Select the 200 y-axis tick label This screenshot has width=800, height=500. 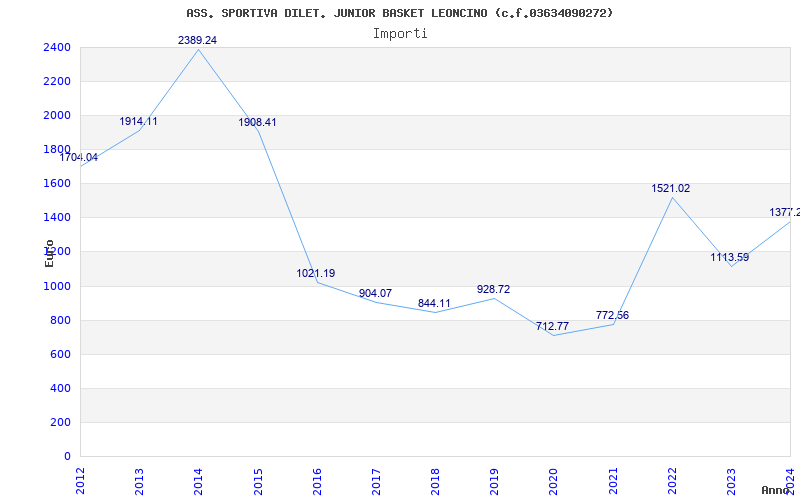point(61,422)
